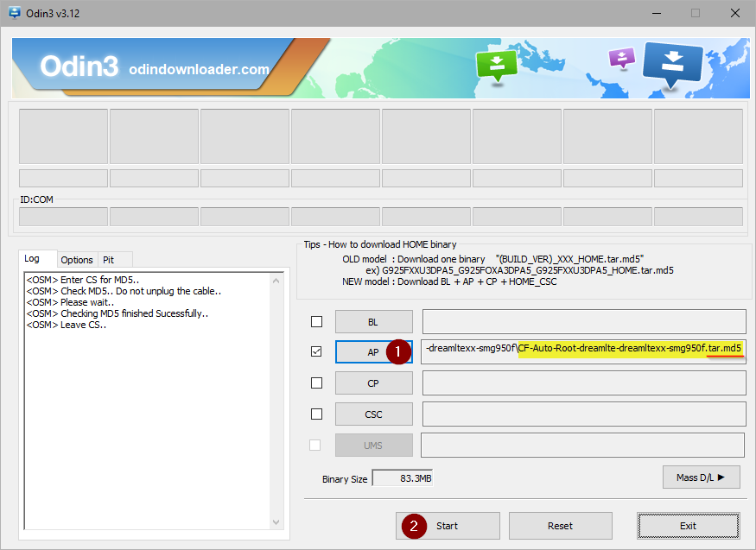Click the 'Check MD5.. Do not unplug' log line
Screen dimensions: 756x550
tap(124, 291)
